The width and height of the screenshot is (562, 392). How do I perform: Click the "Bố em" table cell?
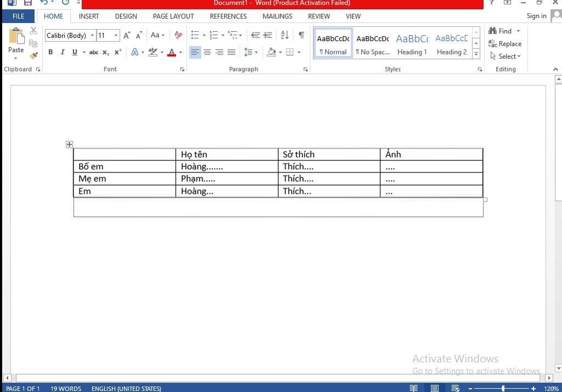point(125,166)
